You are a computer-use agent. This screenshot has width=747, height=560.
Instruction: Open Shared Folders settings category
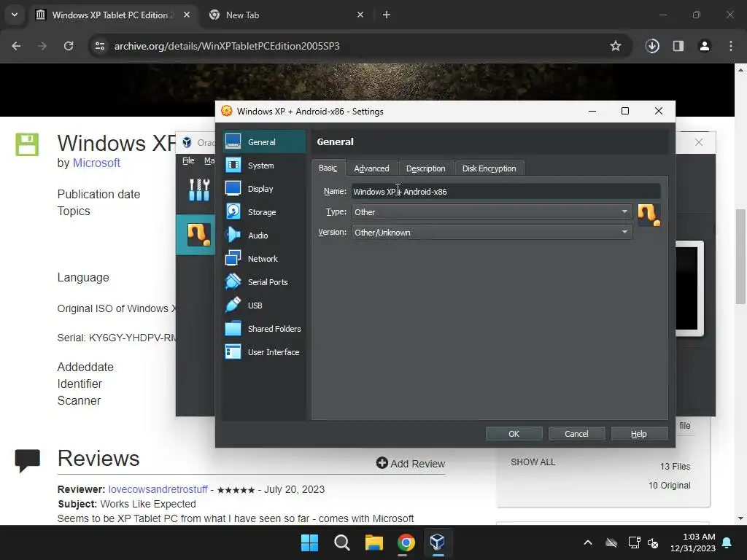tap(263, 329)
